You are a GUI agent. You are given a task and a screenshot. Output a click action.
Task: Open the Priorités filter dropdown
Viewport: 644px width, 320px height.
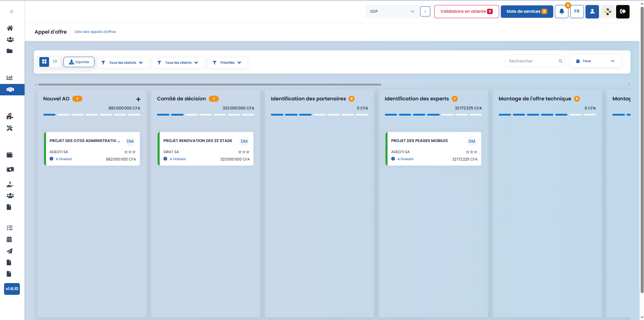[x=227, y=63]
